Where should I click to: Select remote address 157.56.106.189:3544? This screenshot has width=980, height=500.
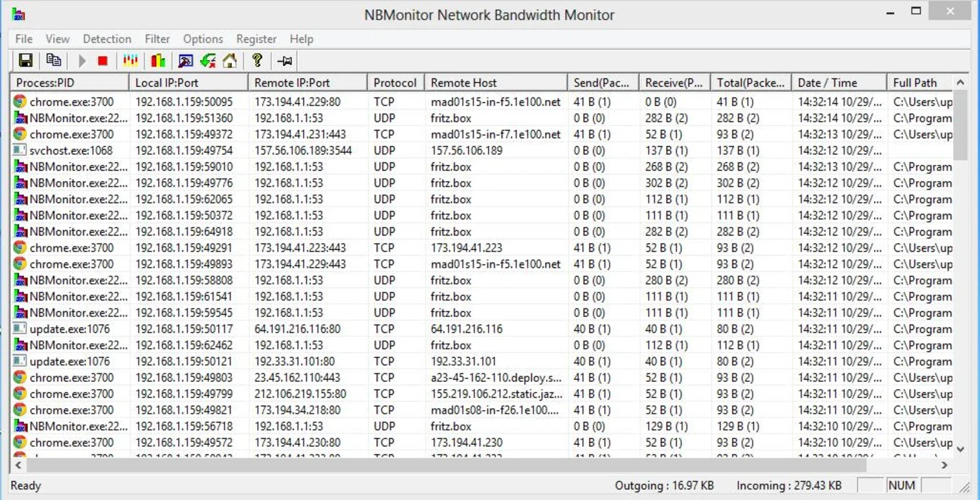pyautogui.click(x=303, y=150)
